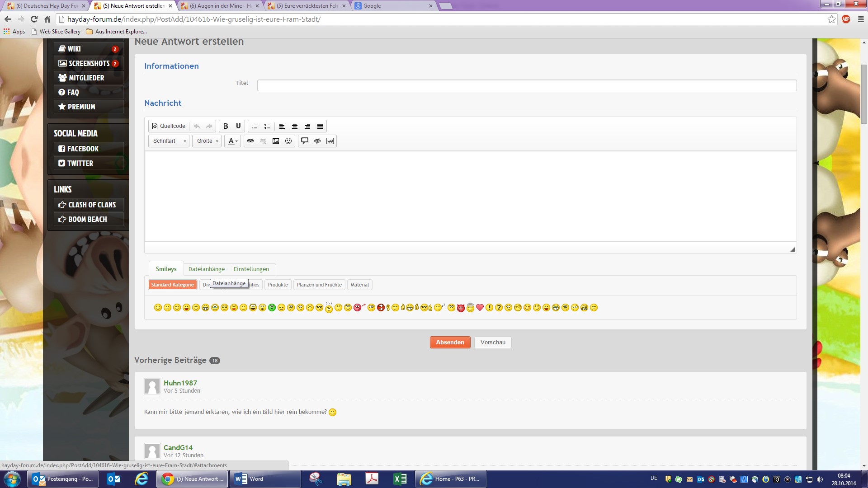Switch to the Einstellungen tab
The width and height of the screenshot is (868, 488).
pos(251,269)
